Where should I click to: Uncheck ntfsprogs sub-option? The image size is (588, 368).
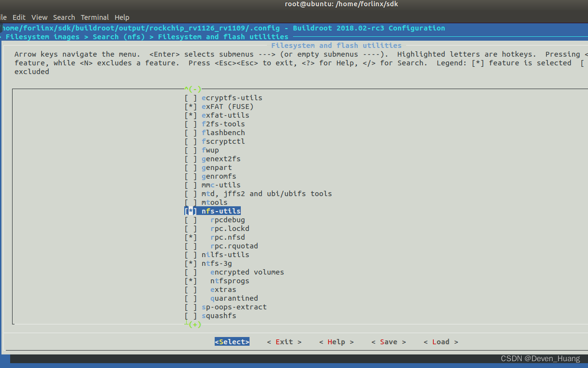click(x=191, y=281)
